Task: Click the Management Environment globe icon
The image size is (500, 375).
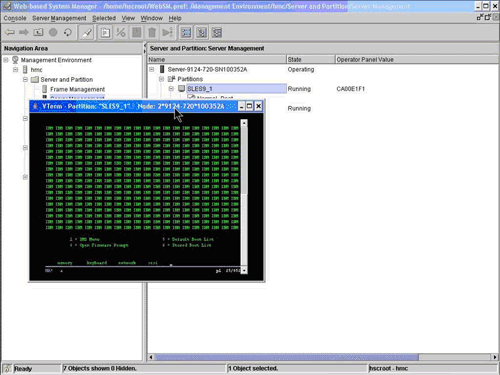Action: (x=15, y=60)
